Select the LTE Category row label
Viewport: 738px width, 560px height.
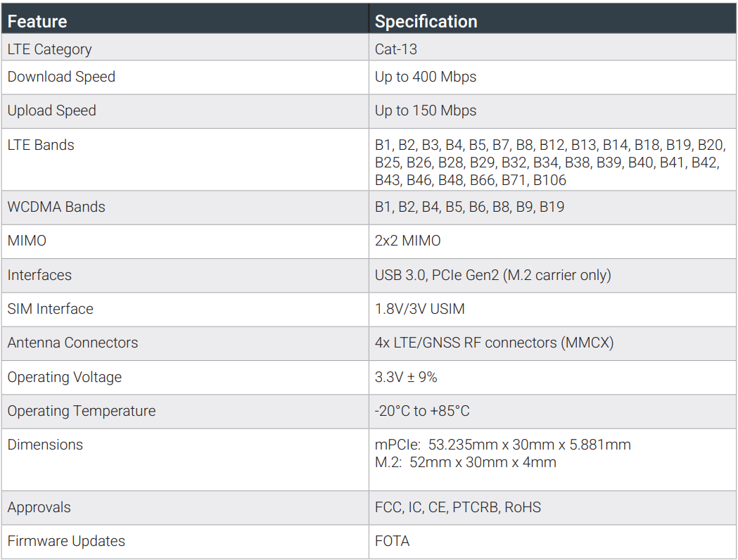point(49,49)
